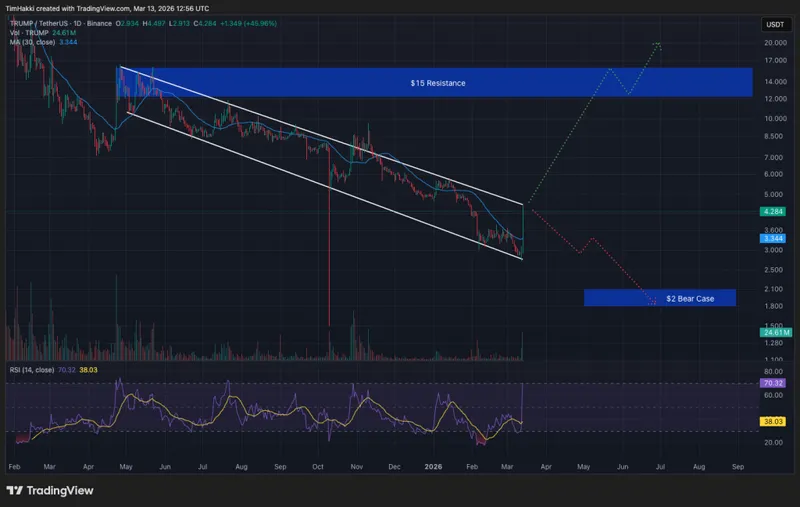Click the L2.913 low value in the legend
The width and height of the screenshot is (800, 507).
click(180, 23)
